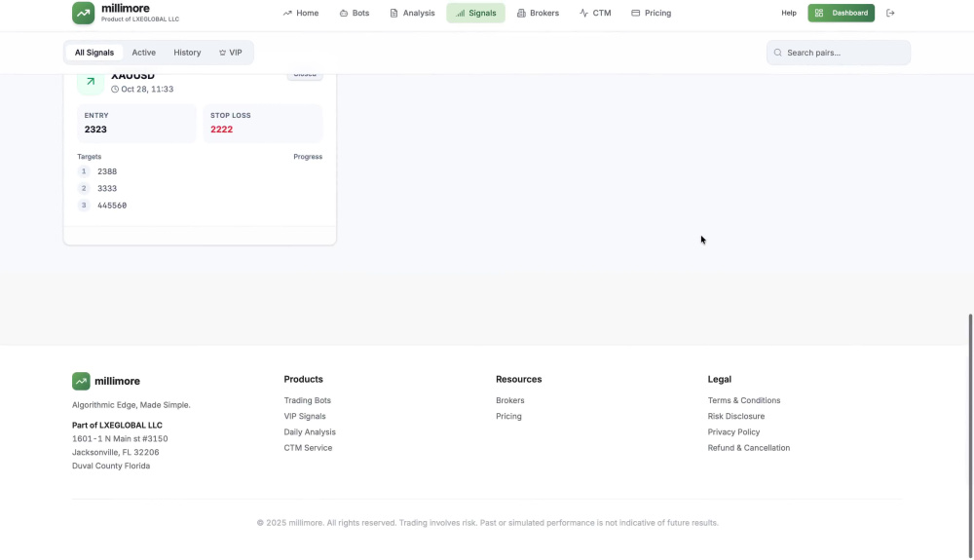The width and height of the screenshot is (974, 560).
Task: Click the Pricing card icon
Action: [x=635, y=13]
